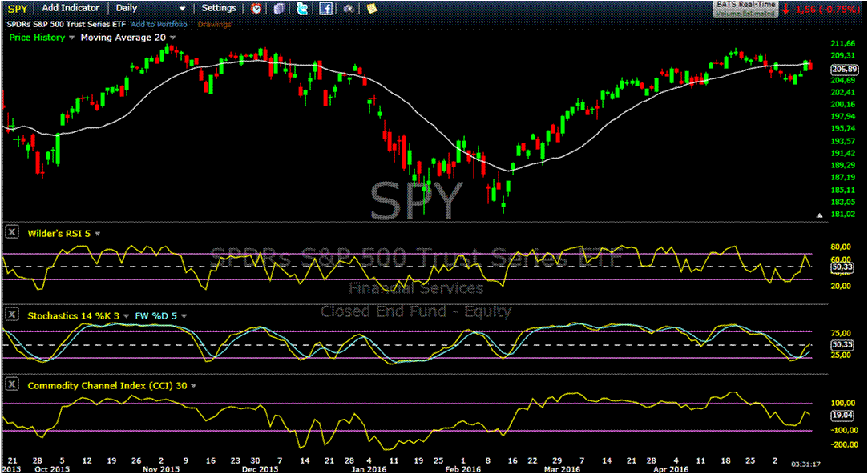This screenshot has height=474, width=868.
Task: Expand the Wilder's RSI 5 options arrow
Action: coord(98,234)
